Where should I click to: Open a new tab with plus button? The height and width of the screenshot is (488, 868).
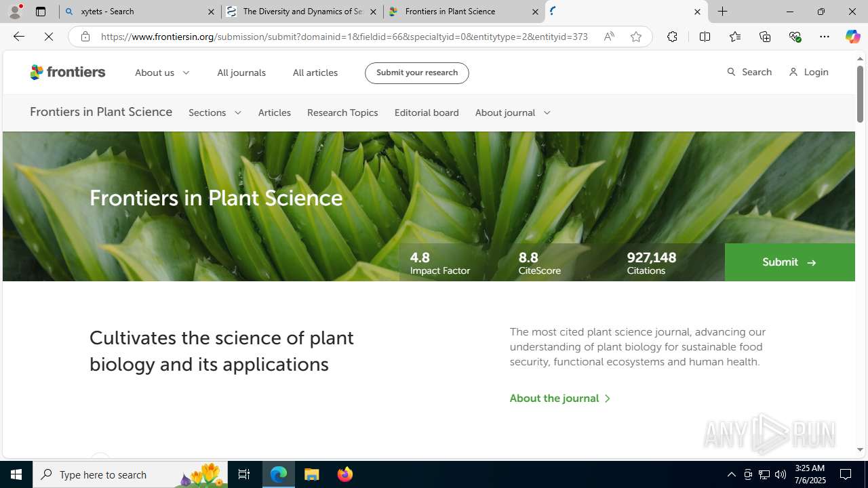pyautogui.click(x=723, y=12)
